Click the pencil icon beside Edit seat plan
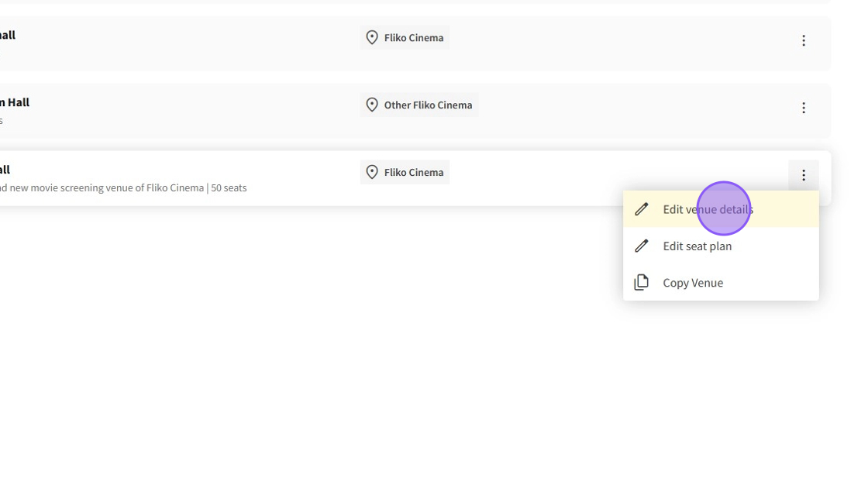Image resolution: width=868 pixels, height=485 pixels. coord(641,246)
